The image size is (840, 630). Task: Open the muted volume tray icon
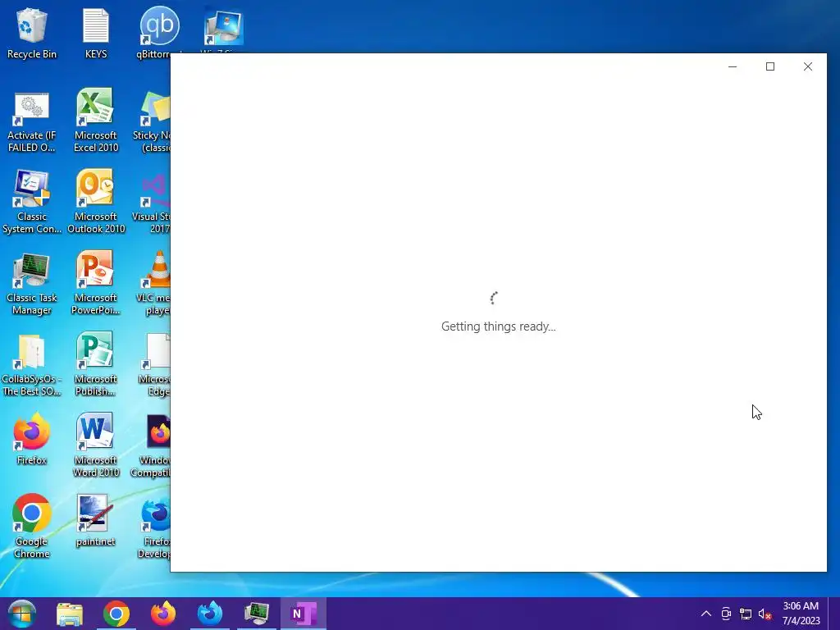pos(765,614)
